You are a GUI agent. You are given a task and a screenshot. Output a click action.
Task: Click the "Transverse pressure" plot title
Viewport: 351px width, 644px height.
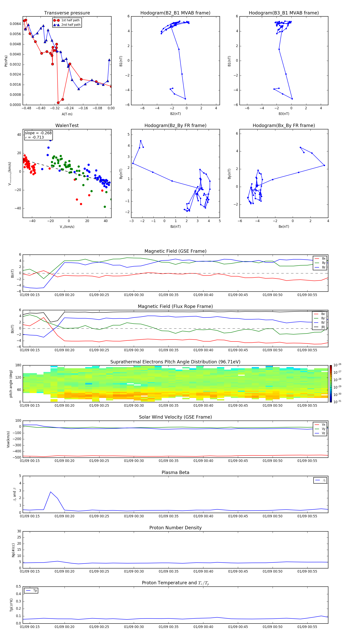pos(67,13)
